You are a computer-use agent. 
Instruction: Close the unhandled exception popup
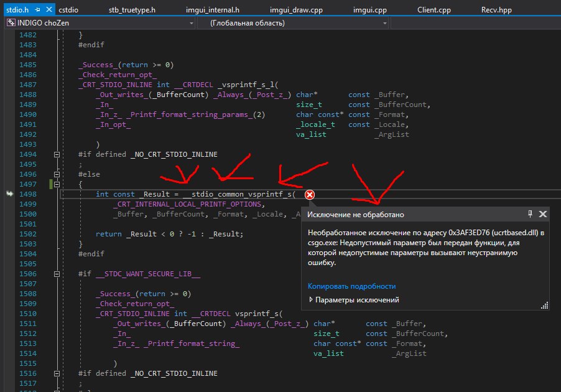(x=542, y=214)
